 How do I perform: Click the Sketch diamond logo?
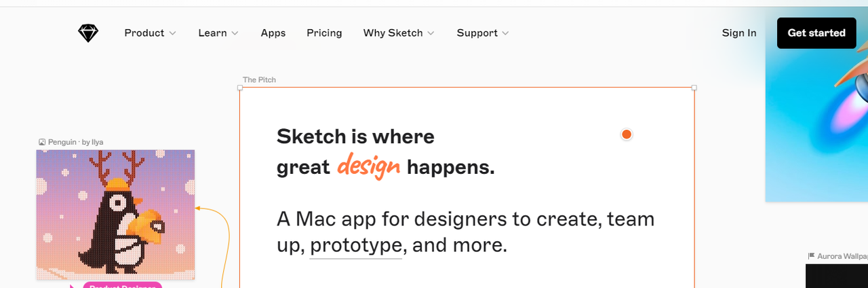(88, 33)
